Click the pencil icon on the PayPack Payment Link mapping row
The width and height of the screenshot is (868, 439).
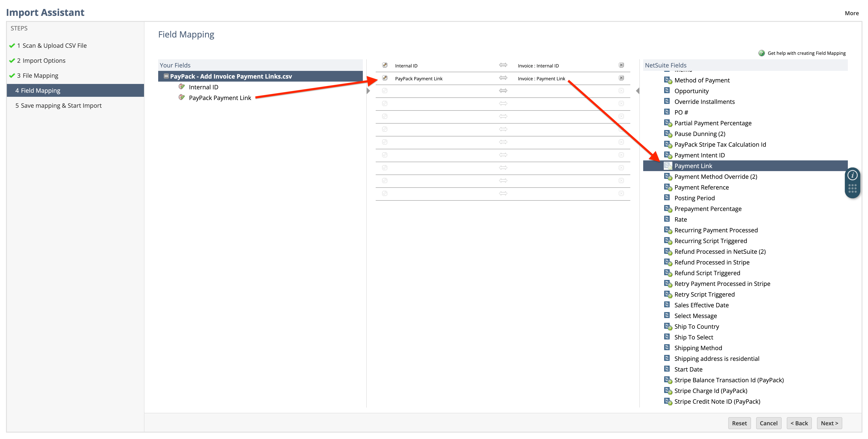384,78
